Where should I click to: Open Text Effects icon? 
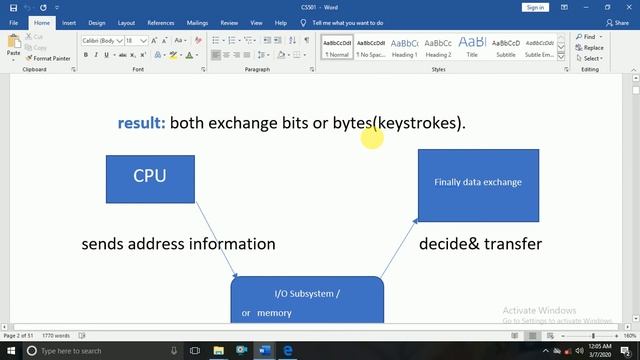158,55
